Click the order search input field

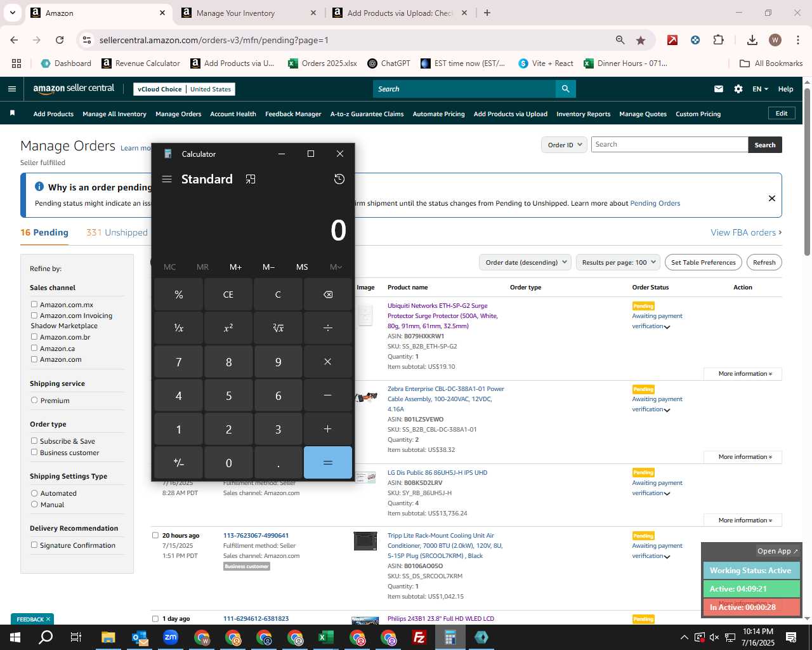[x=669, y=145]
